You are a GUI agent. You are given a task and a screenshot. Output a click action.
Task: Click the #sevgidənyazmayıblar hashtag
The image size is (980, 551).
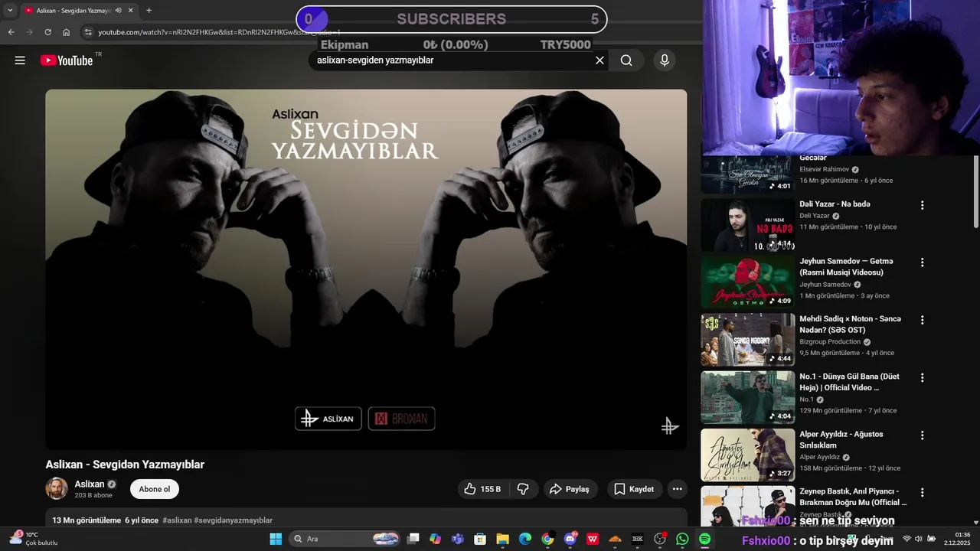click(234, 520)
